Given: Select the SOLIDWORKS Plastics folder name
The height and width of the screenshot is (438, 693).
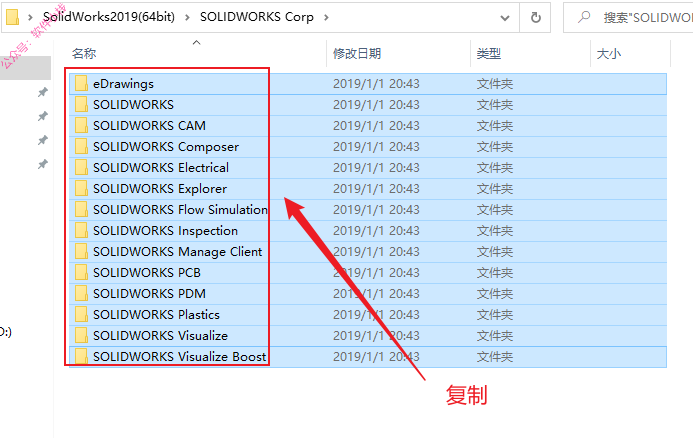Looking at the screenshot, I should point(156,314).
